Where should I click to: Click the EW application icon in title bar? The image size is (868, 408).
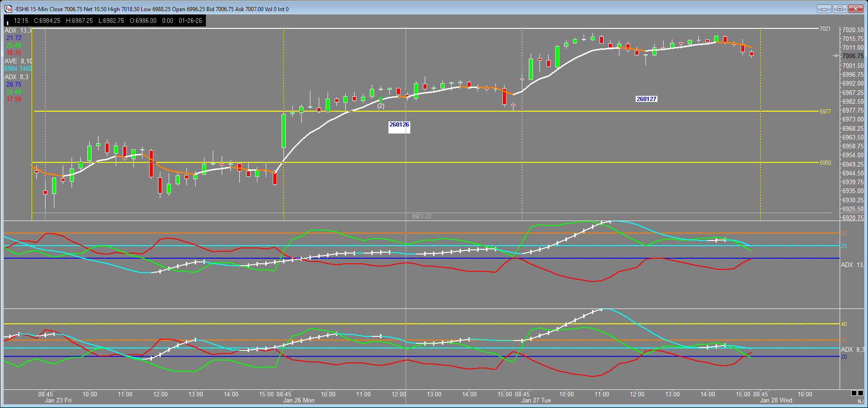[8, 9]
